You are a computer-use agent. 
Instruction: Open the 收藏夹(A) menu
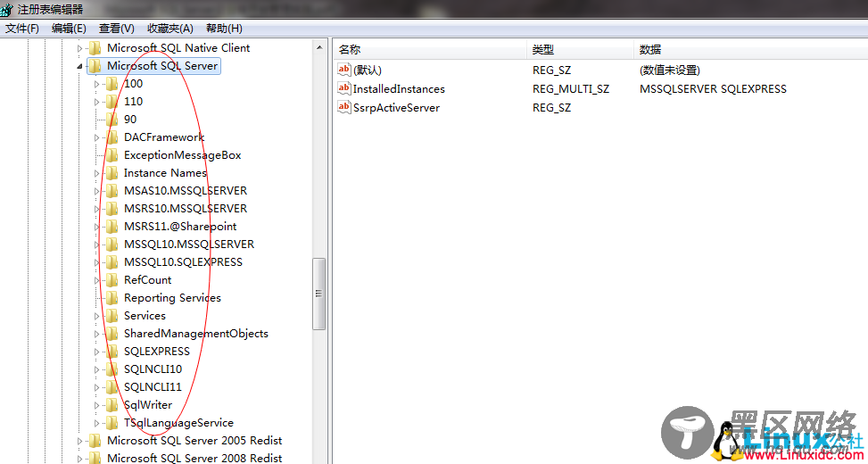click(x=170, y=29)
